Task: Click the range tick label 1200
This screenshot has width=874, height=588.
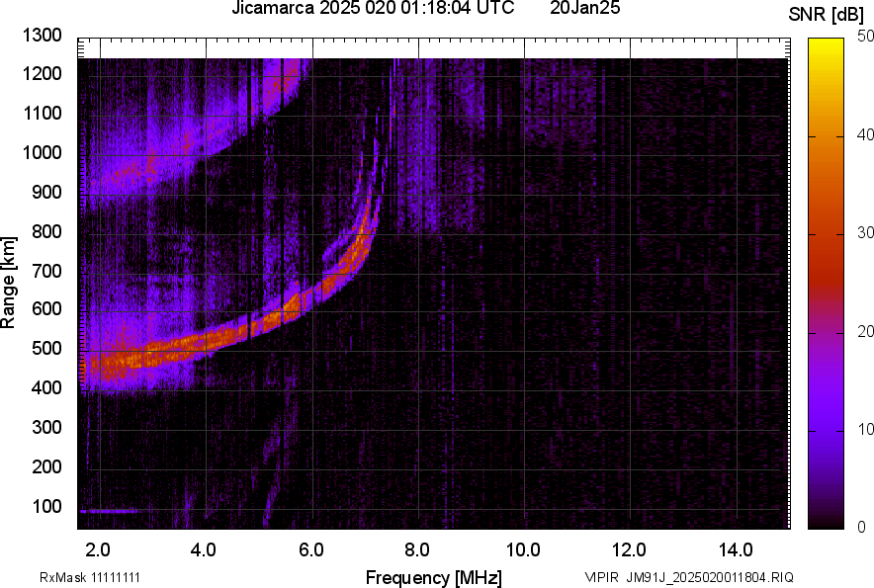Action: (42, 73)
